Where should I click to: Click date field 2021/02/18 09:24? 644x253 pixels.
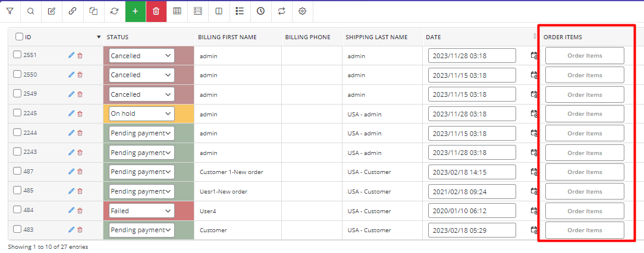[472, 191]
